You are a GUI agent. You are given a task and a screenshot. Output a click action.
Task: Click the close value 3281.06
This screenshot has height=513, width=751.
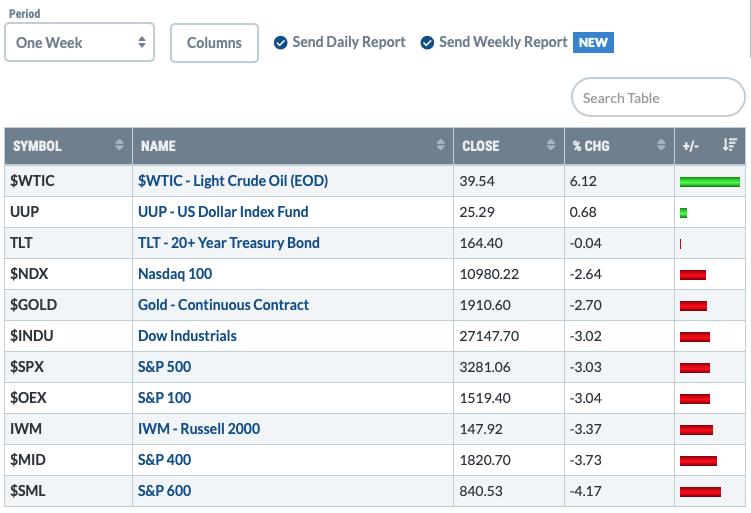point(485,367)
